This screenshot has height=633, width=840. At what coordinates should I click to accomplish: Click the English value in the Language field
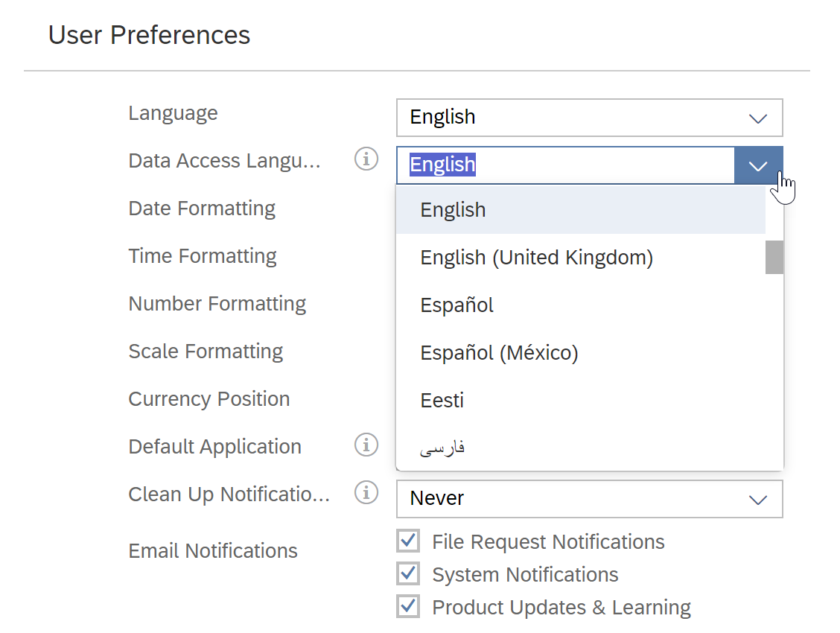coord(442,118)
